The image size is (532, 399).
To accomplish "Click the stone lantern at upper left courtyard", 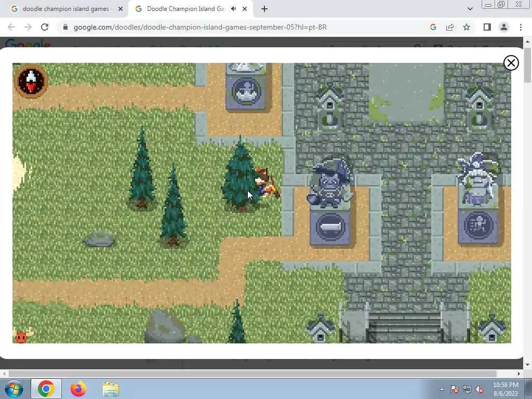I will [x=329, y=108].
